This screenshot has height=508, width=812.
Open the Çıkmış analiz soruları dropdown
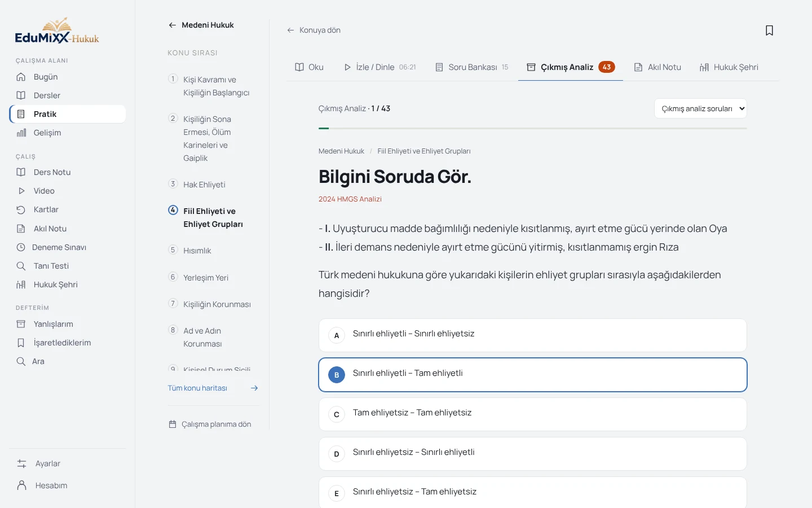click(x=700, y=108)
